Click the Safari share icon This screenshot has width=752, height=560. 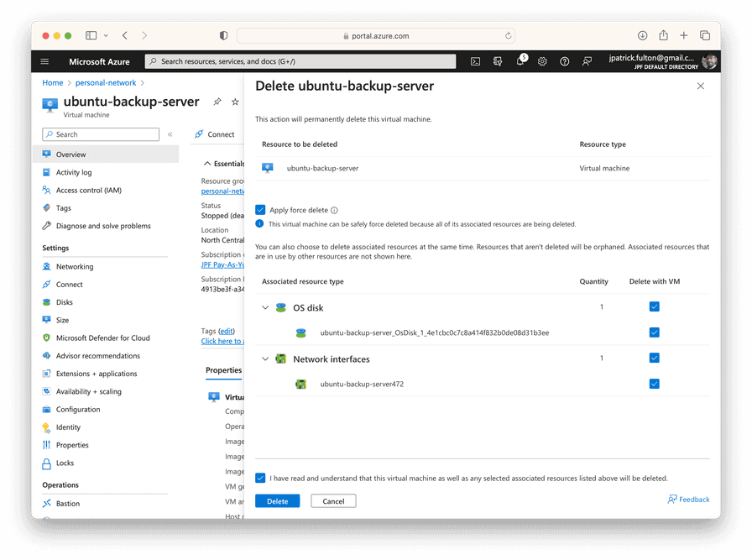tap(663, 35)
